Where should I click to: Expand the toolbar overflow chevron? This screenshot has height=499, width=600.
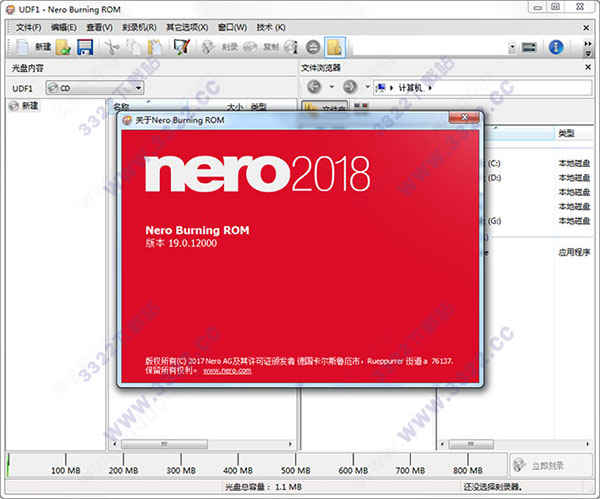click(588, 44)
